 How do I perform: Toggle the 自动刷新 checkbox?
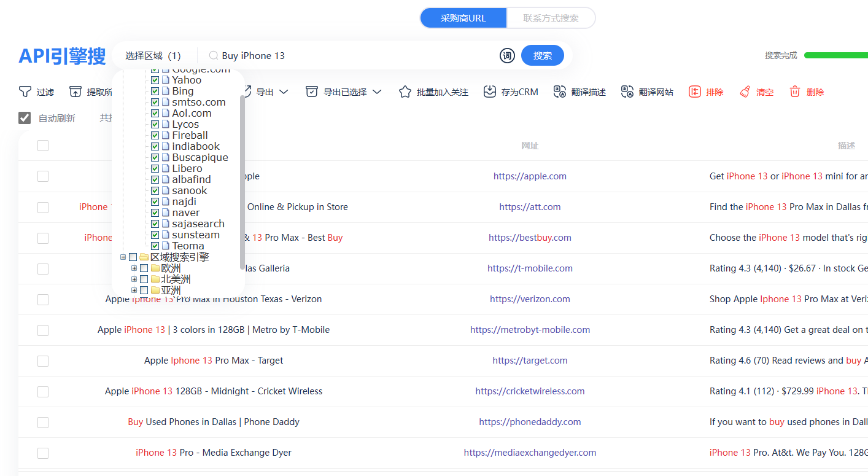pos(25,118)
